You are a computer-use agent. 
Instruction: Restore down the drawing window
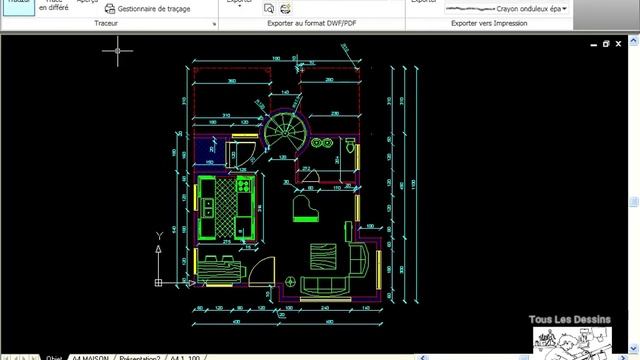(606, 44)
